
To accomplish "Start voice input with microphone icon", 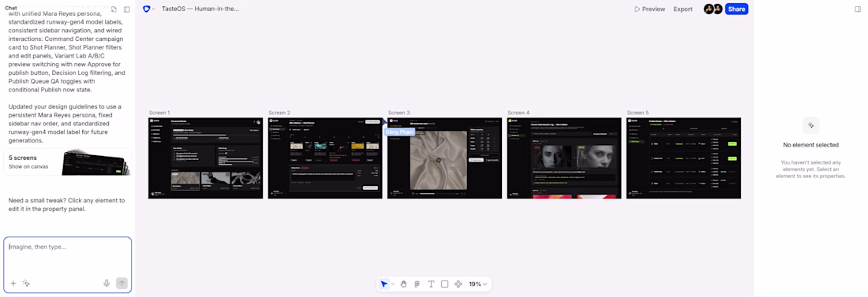I will (x=107, y=283).
